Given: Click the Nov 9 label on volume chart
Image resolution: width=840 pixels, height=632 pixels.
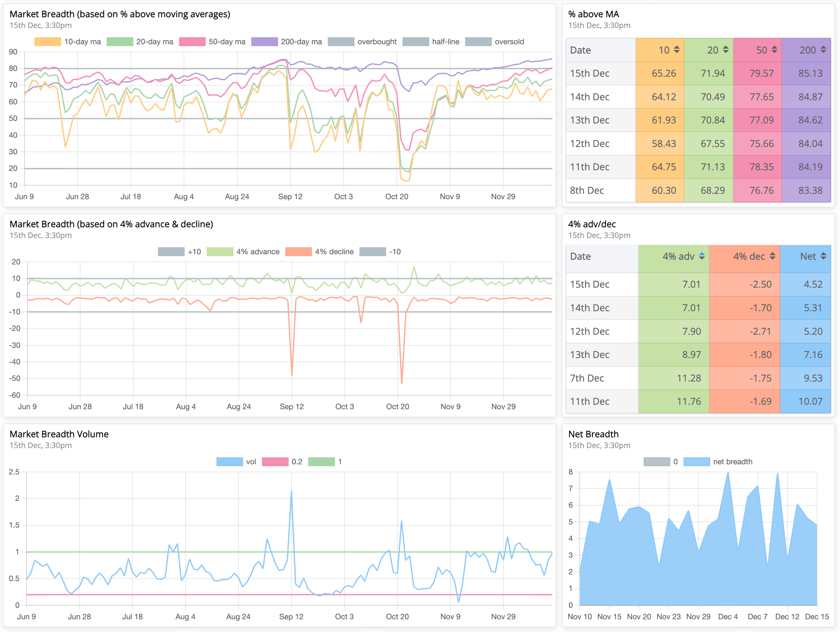Looking at the screenshot, I should (450, 617).
